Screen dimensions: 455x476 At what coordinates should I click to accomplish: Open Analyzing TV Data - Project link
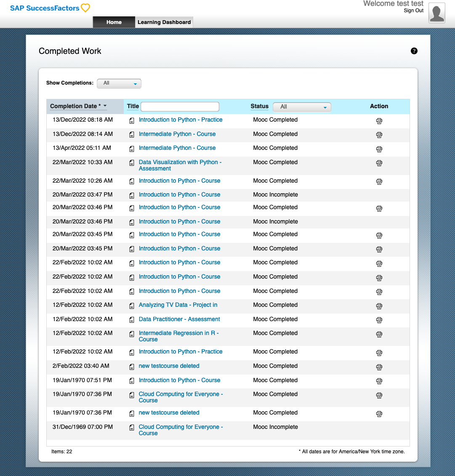178,305
